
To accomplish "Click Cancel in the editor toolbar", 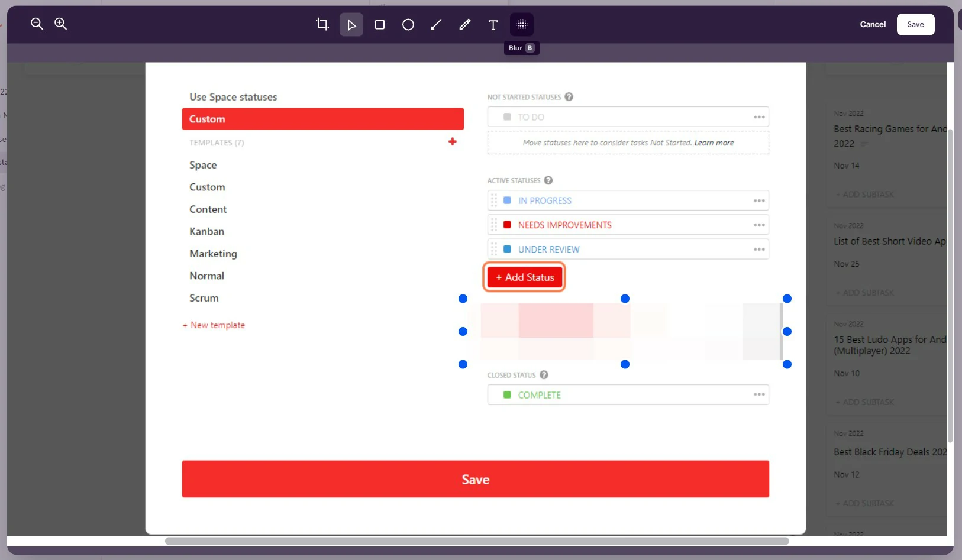I will [873, 24].
